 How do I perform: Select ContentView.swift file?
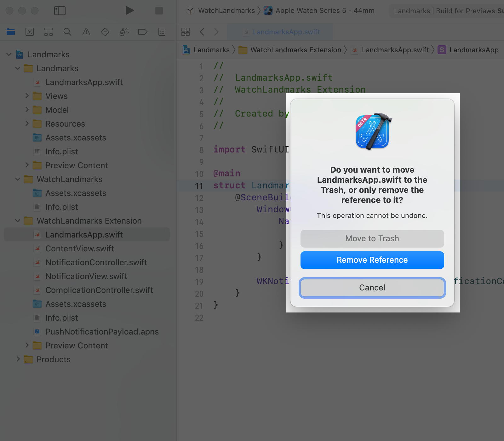79,249
